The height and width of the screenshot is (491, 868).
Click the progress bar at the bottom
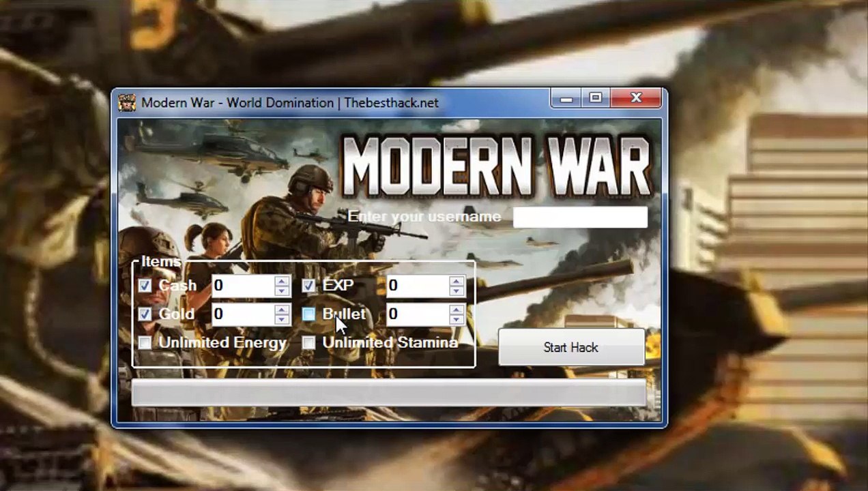[388, 393]
